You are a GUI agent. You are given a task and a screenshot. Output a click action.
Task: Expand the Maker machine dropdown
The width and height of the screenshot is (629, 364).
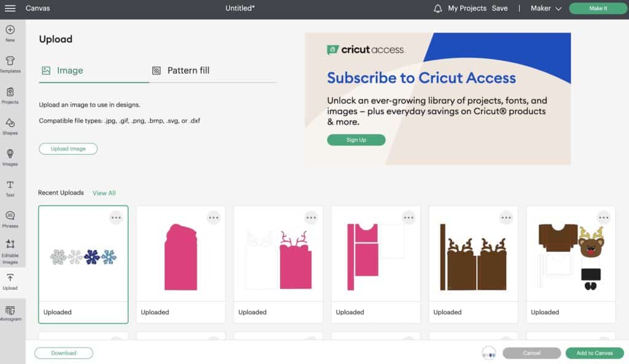pyautogui.click(x=545, y=9)
